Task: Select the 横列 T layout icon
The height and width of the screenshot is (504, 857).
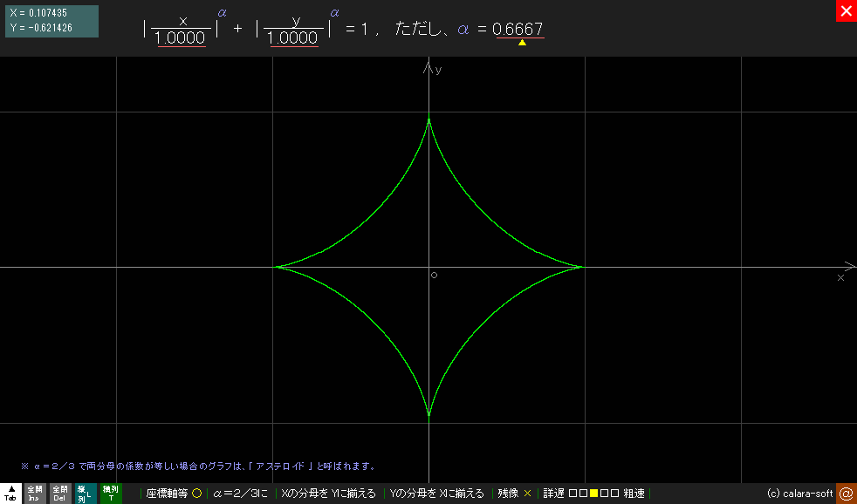Action: click(x=111, y=494)
